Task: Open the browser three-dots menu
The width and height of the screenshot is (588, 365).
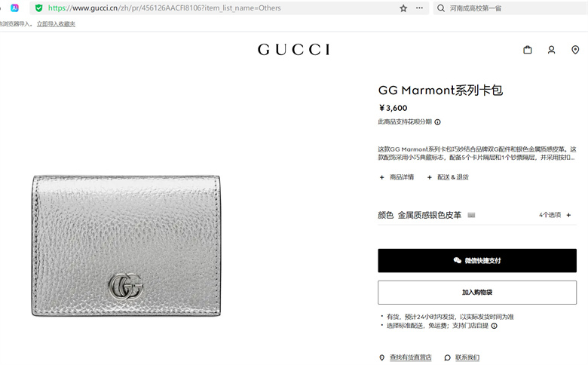Action: pos(419,8)
